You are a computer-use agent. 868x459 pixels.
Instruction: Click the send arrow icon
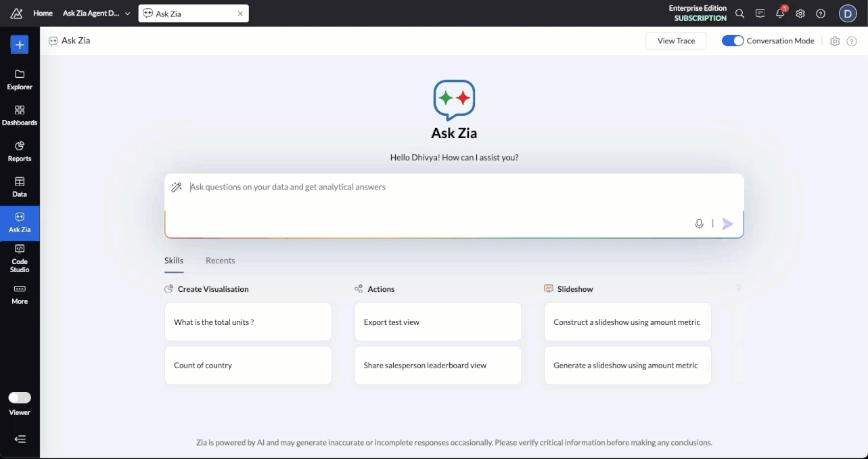tap(727, 224)
